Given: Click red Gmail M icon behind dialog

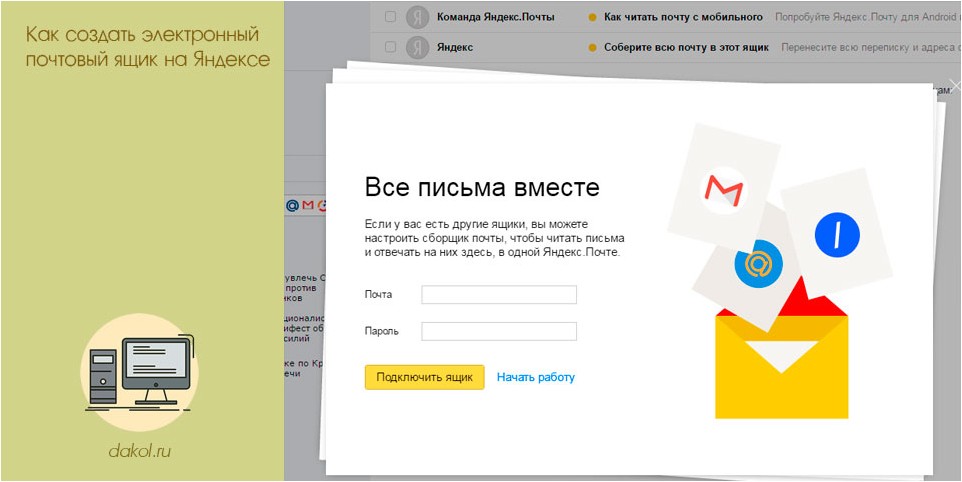Looking at the screenshot, I should (x=307, y=205).
